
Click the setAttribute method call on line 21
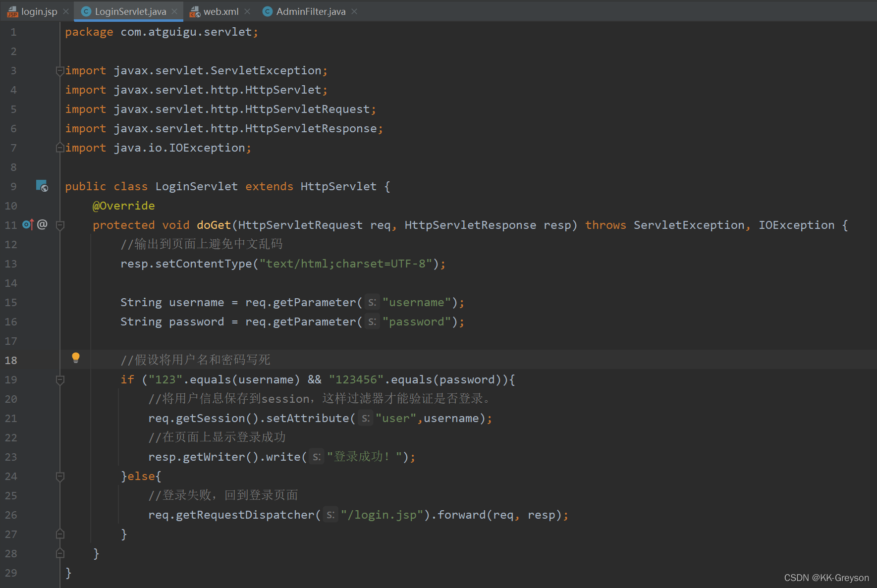(307, 418)
